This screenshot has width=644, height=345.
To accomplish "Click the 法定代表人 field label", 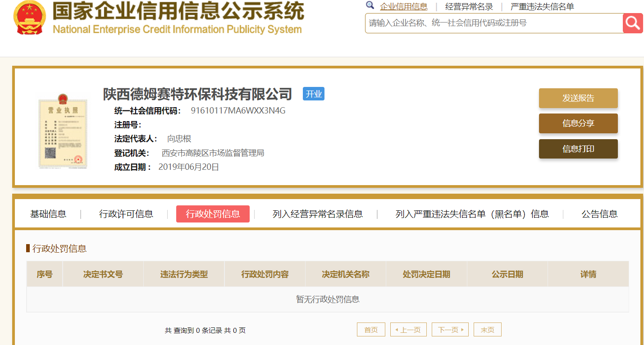I will [136, 139].
